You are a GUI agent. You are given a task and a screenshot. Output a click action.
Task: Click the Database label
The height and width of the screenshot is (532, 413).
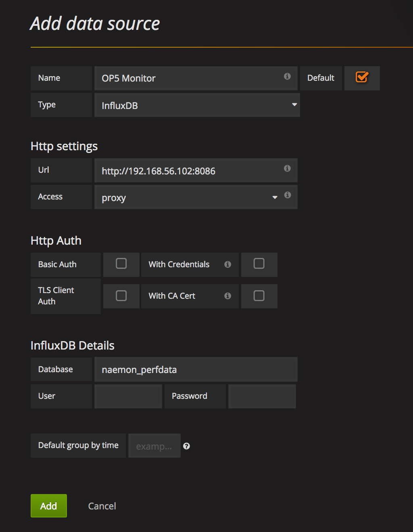pyautogui.click(x=56, y=369)
